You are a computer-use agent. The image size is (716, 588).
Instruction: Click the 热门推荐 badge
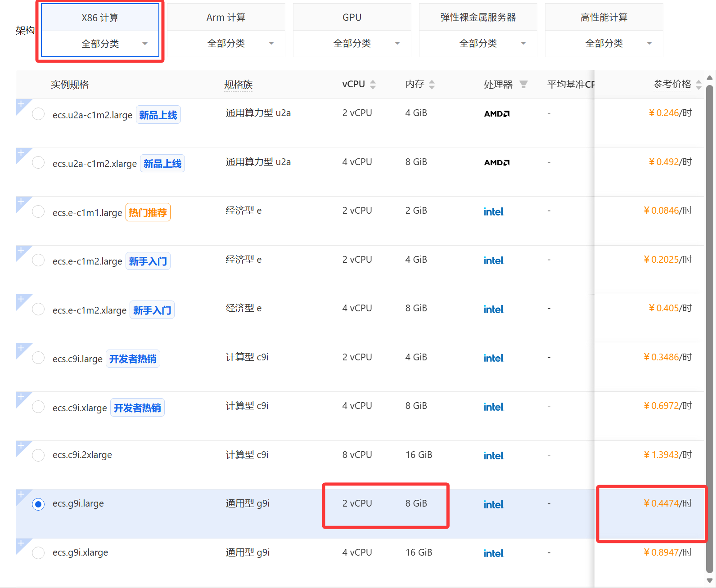click(x=148, y=212)
